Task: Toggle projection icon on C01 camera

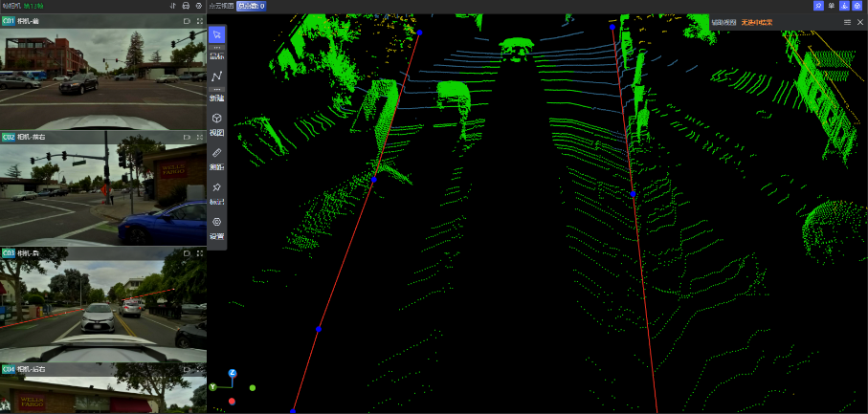Action: [x=187, y=21]
